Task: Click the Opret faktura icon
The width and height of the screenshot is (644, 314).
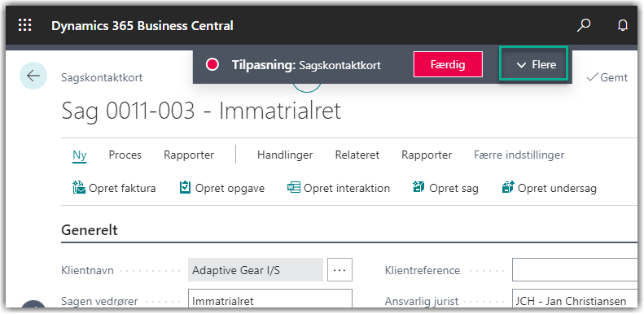Action: 79,188
